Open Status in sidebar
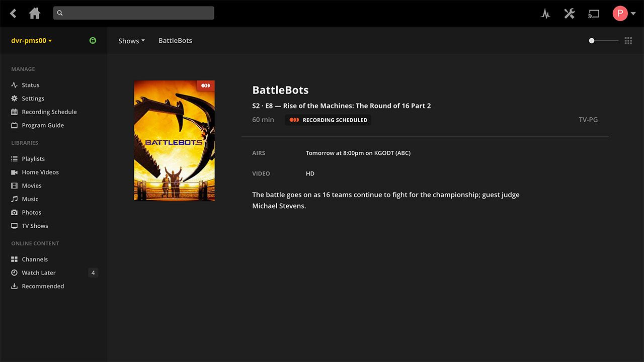The height and width of the screenshot is (362, 644). (x=31, y=85)
